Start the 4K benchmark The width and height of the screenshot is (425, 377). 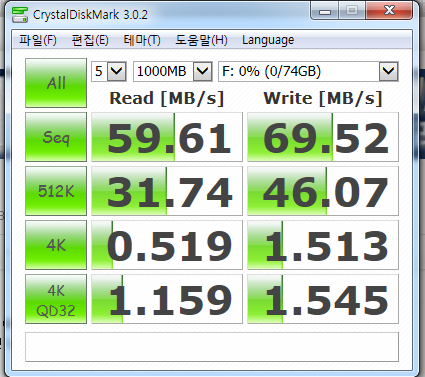56,245
